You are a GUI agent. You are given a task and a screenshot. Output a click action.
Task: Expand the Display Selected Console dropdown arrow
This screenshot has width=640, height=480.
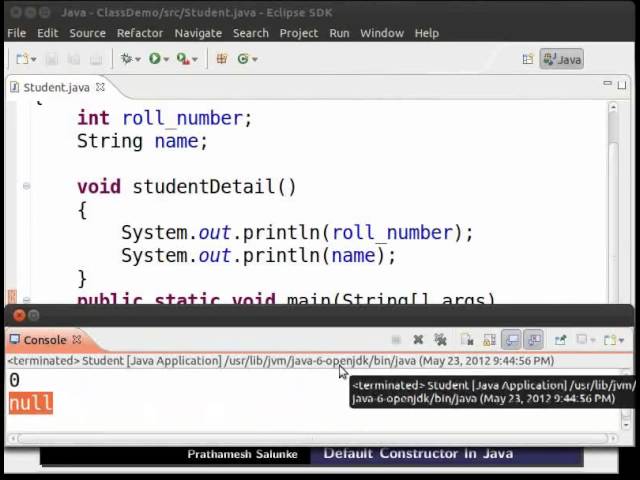tap(593, 340)
